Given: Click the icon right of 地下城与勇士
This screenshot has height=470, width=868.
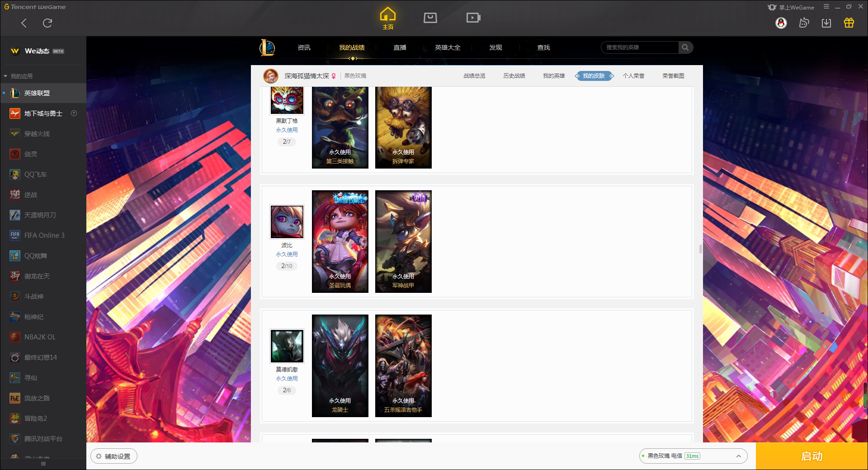Looking at the screenshot, I should tap(74, 113).
